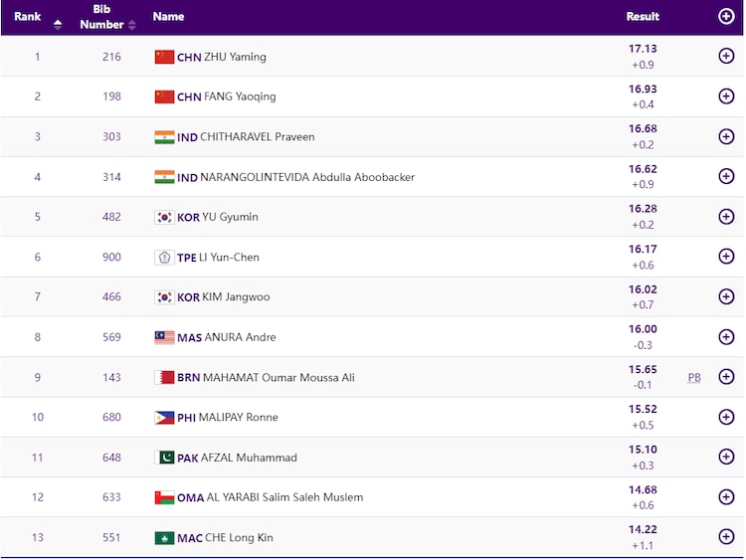Viewport: 746px width, 560px height.
Task: Click Philippines flag beside MALIPAY Ronne
Action: tap(164, 418)
